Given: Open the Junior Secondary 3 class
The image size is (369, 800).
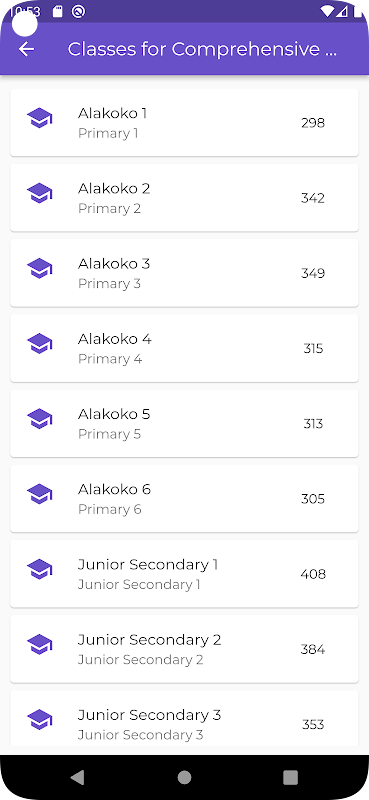Looking at the screenshot, I should point(184,718).
